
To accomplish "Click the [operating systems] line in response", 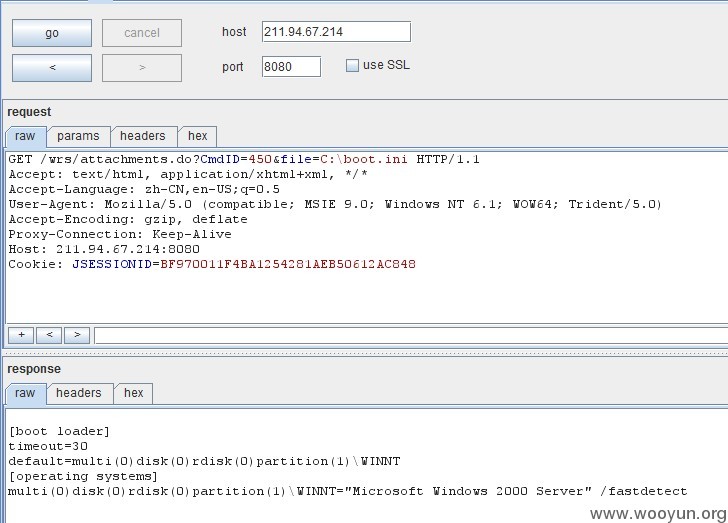I will (x=83, y=477).
